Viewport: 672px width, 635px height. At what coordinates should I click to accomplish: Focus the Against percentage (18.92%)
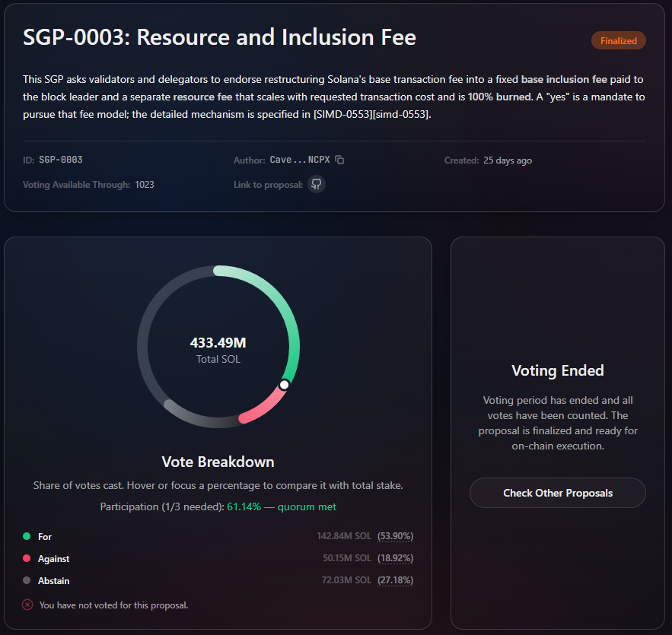[395, 558]
